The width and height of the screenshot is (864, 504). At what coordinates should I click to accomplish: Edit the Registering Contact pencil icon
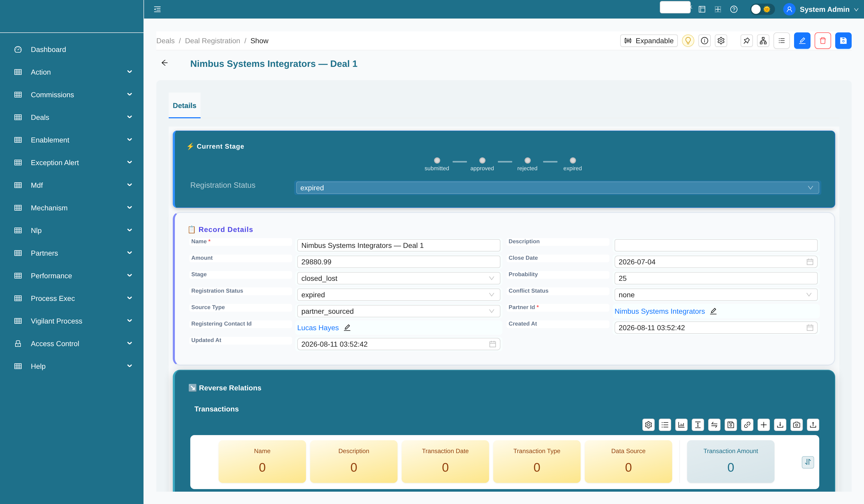click(347, 327)
